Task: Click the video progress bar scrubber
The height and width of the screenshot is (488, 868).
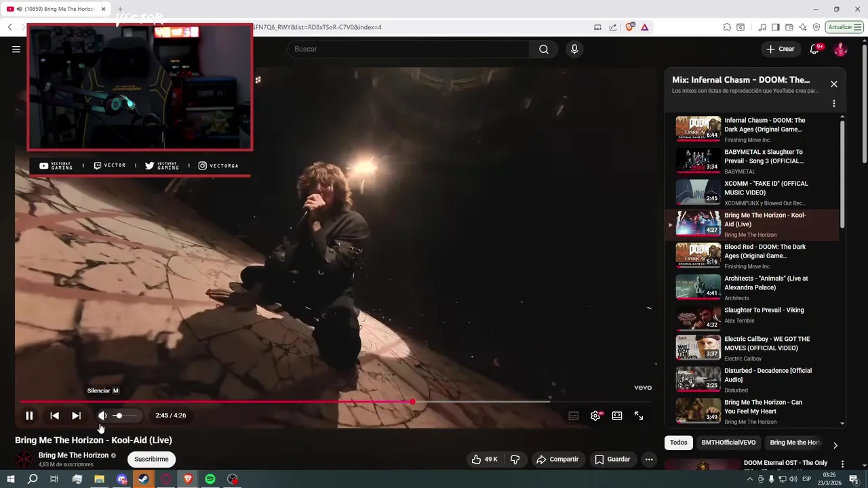Action: pyautogui.click(x=412, y=402)
